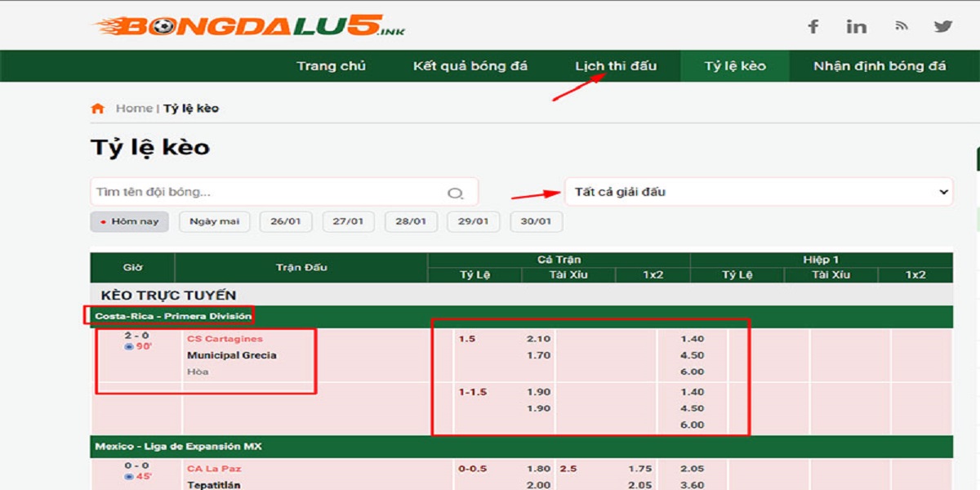This screenshot has width=980, height=490.
Task: Click the CS Cartagines team link
Action: point(225,339)
